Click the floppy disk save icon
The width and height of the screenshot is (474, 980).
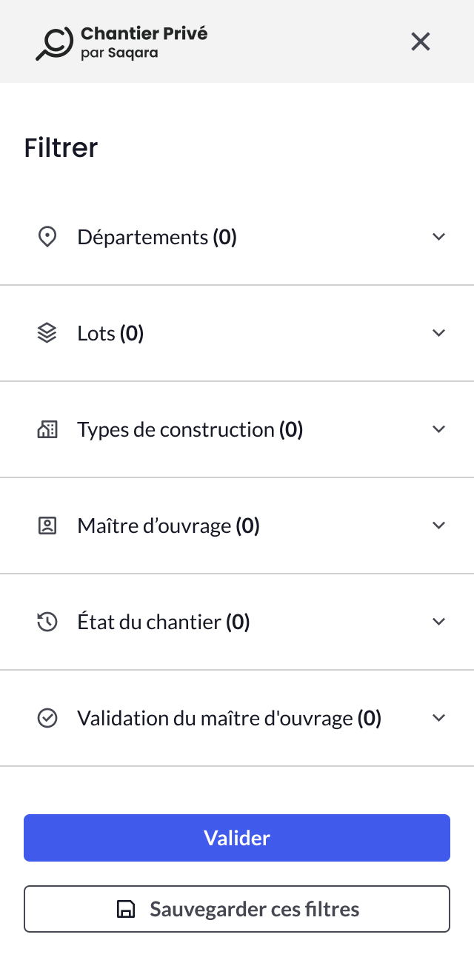[x=127, y=909]
